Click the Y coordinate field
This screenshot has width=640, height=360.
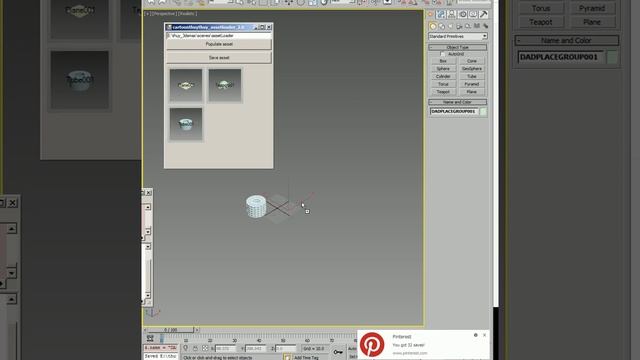256,349
